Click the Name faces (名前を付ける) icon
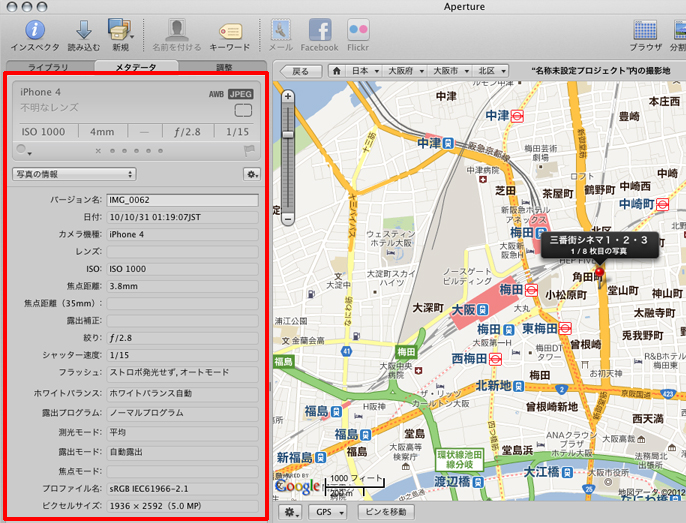The image size is (686, 523). (177, 30)
